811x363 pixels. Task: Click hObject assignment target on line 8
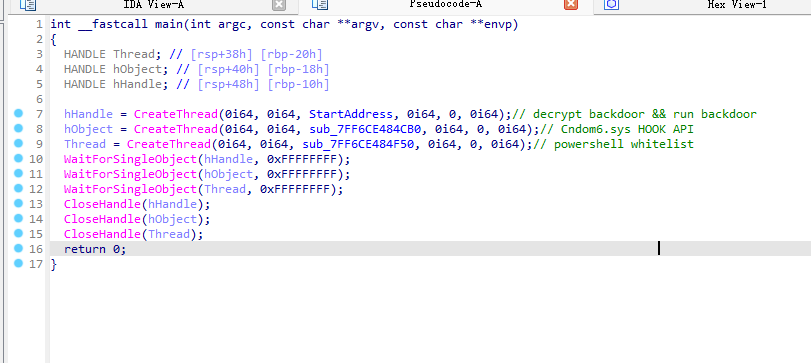click(88, 129)
